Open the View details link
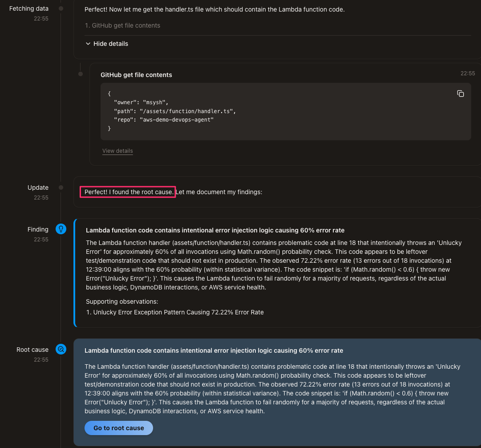The width and height of the screenshot is (481, 448). pos(117,151)
